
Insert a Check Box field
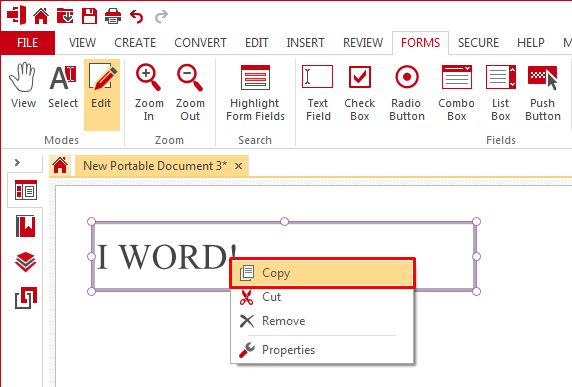360,93
